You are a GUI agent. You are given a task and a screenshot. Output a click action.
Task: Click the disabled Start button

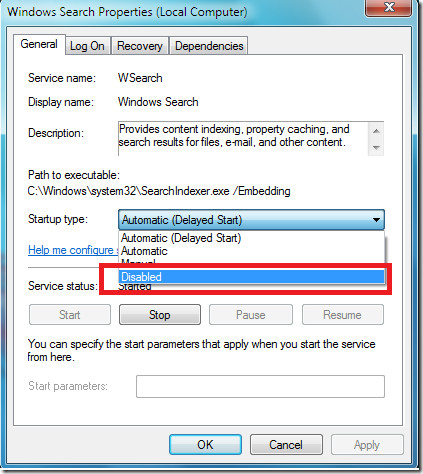70,315
